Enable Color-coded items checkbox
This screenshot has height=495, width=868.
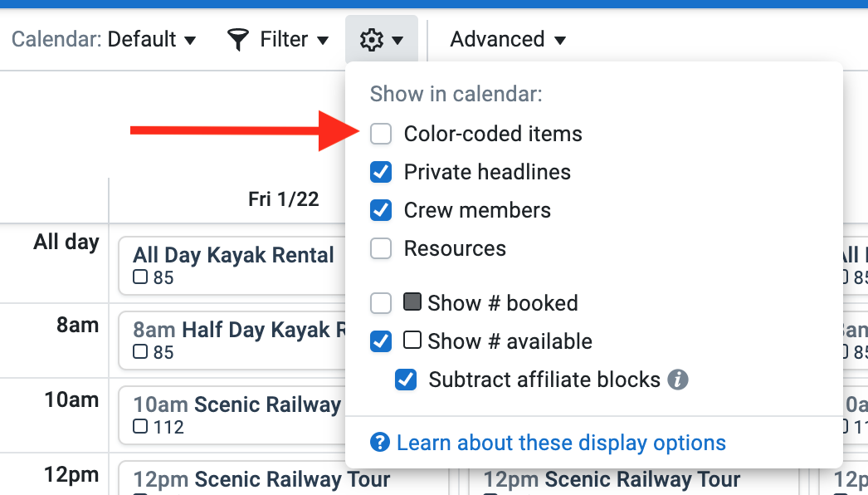(x=381, y=134)
